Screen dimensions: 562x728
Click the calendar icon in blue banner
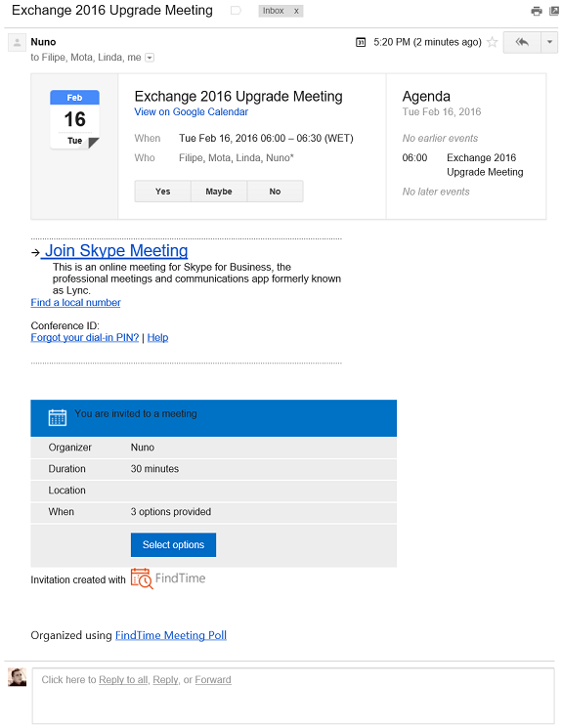[x=58, y=417]
